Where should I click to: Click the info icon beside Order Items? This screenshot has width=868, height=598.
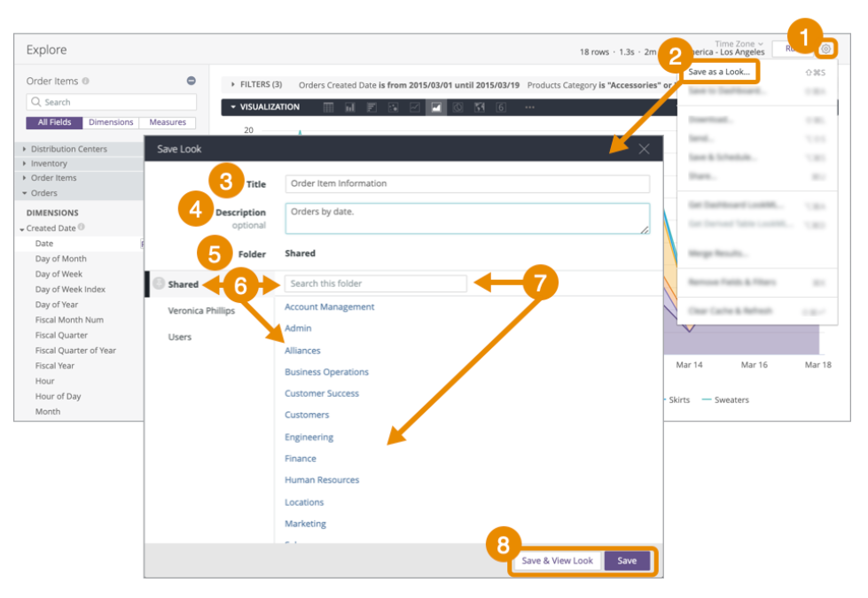pos(85,81)
